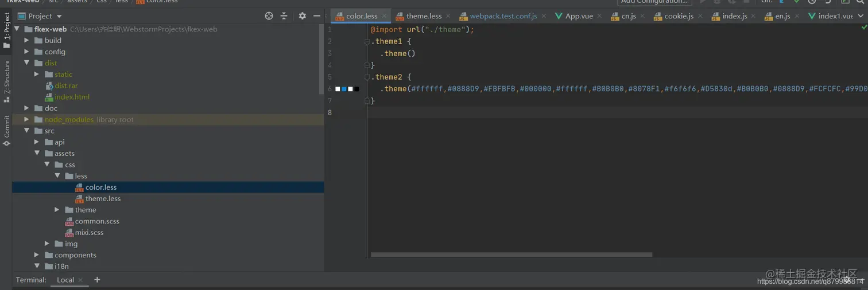
Task: Close the webpack.test.conf.js tab
Action: tap(544, 16)
